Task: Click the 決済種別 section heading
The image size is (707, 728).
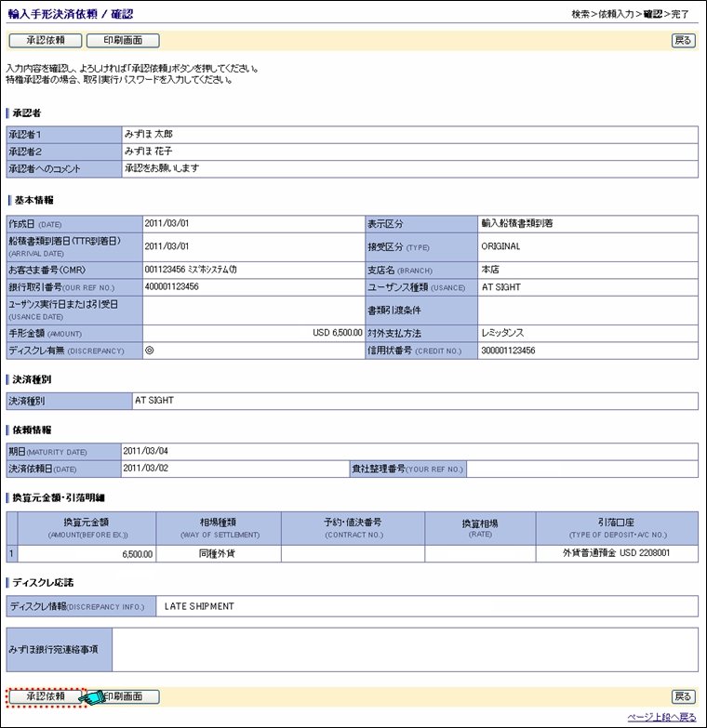Action: pyautogui.click(x=32, y=379)
